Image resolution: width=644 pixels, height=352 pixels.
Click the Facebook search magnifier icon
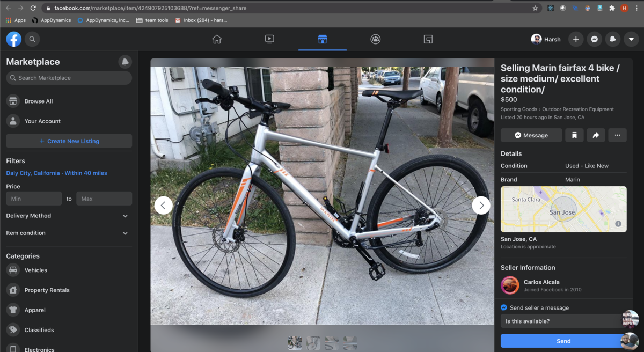click(32, 39)
